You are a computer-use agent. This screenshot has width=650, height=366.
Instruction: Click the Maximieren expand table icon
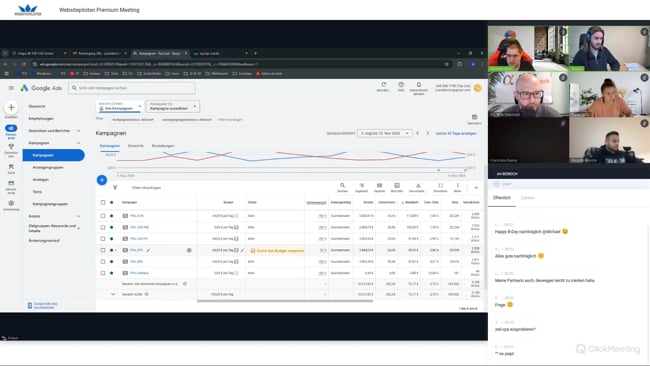tap(441, 185)
